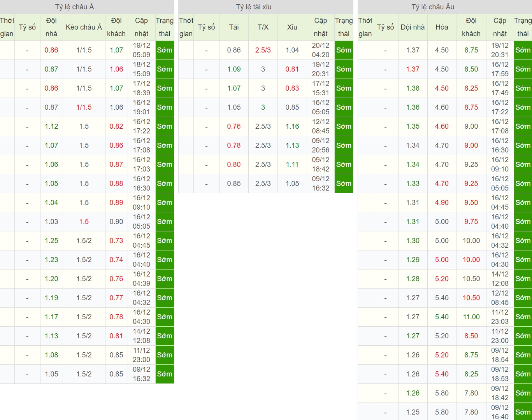The width and height of the screenshot is (532, 420).
Task: Click red 1/1.5 handicap in the 16/12 19:01 row
Action: [x=84, y=107]
